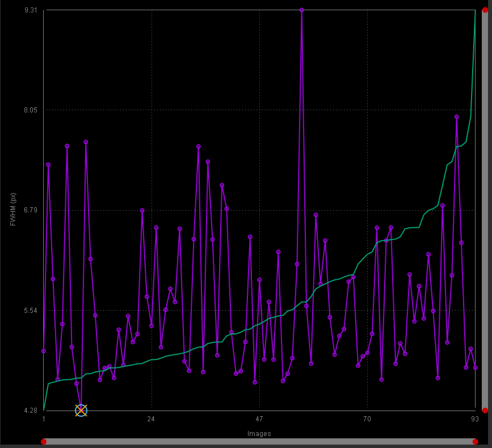Click the 9.31 y-axis value
Image resolution: width=492 pixels, height=448 pixels.
point(31,10)
